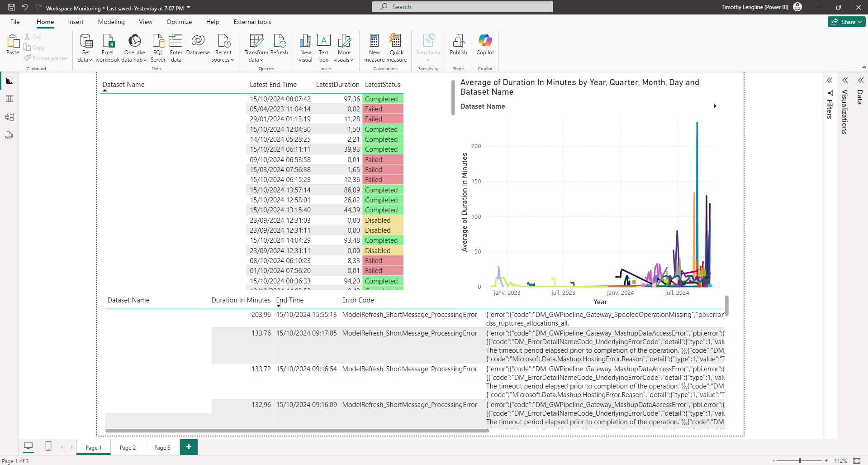
Task: Click the Search box
Action: 462,7
